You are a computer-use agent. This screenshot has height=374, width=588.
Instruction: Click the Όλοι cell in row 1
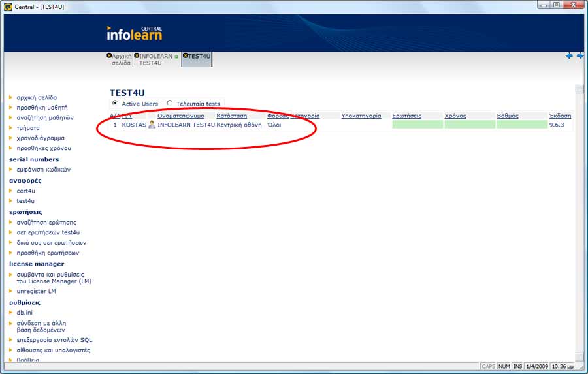pyautogui.click(x=274, y=125)
